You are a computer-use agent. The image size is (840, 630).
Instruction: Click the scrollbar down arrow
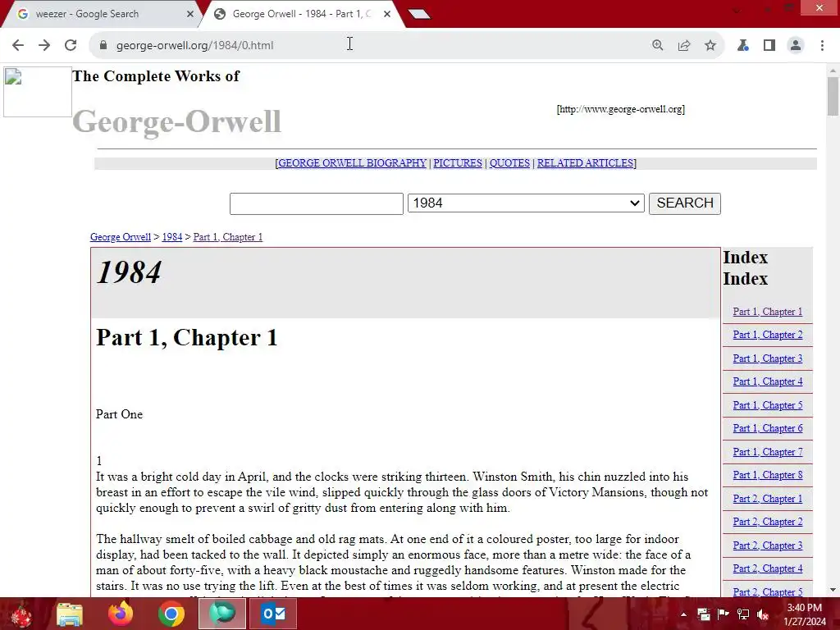coord(833,590)
